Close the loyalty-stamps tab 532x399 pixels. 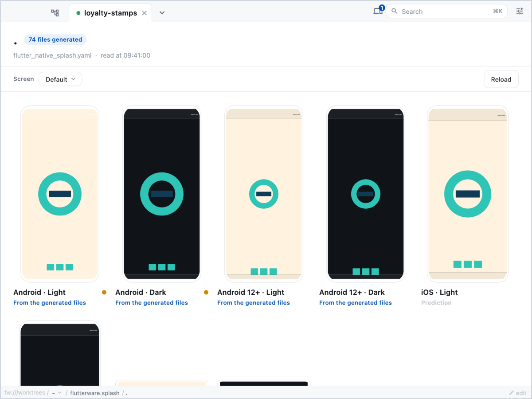coord(144,13)
